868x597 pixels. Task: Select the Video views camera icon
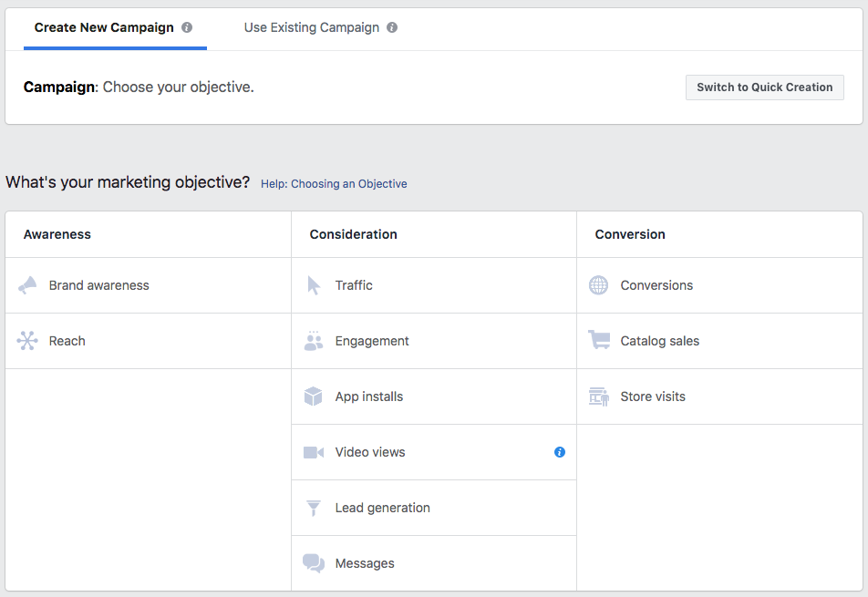pyautogui.click(x=314, y=452)
